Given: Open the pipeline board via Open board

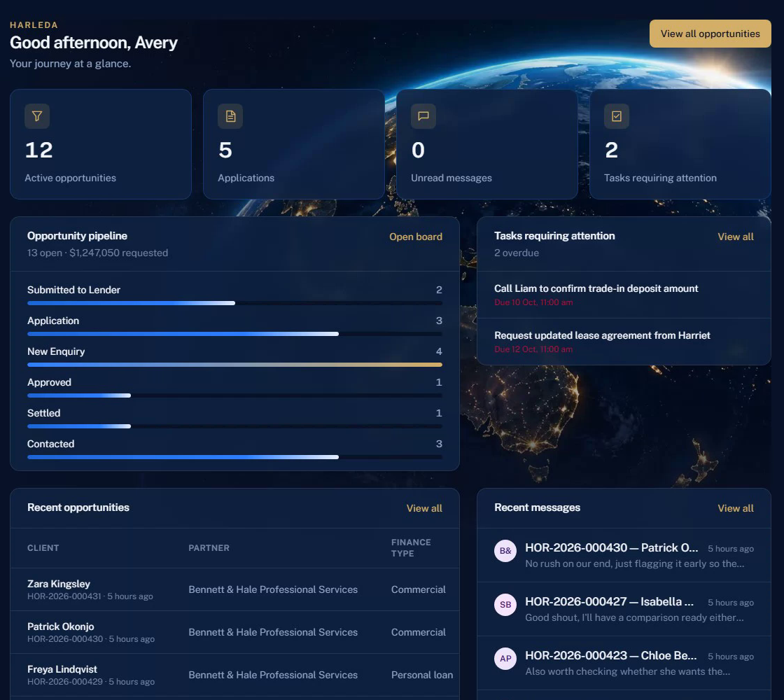Looking at the screenshot, I should pos(416,237).
